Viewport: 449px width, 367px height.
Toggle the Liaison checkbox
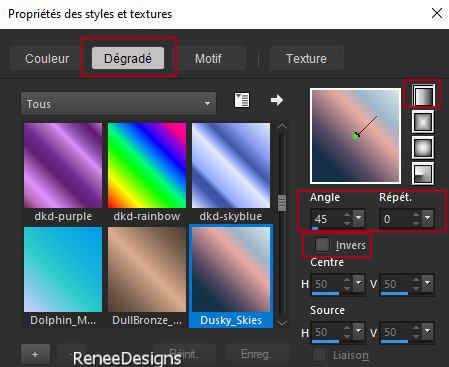320,355
